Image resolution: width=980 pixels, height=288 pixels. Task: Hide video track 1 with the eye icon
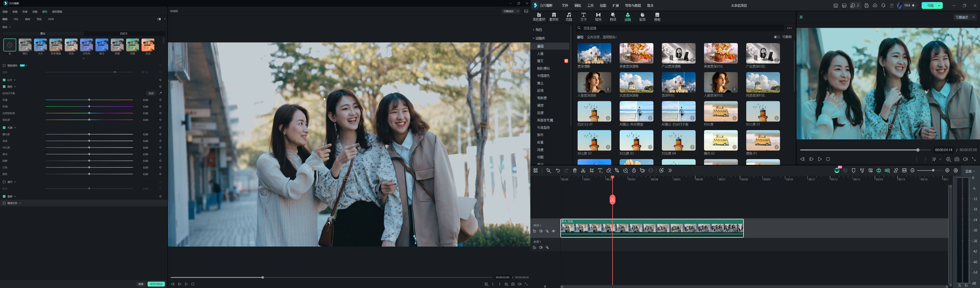(554, 231)
